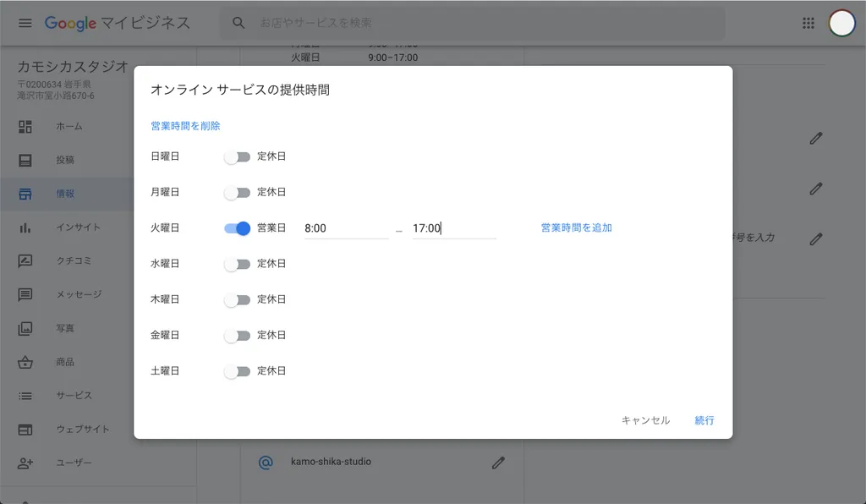Toggle 金曜日 open switch

pos(237,336)
